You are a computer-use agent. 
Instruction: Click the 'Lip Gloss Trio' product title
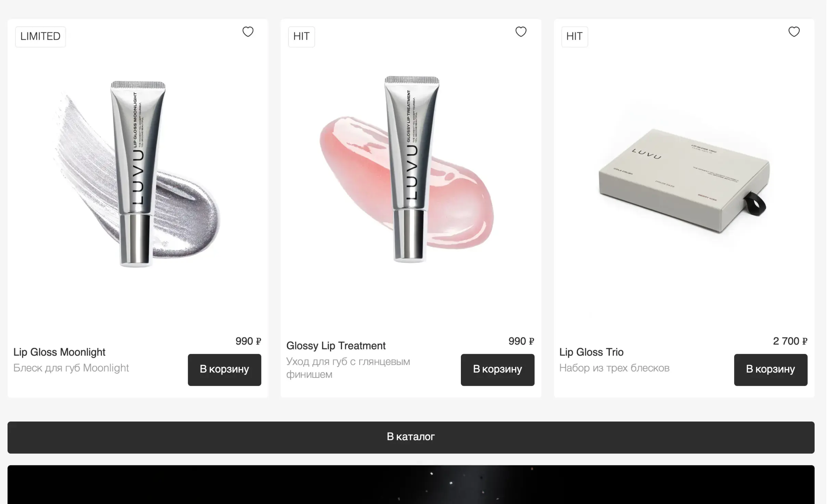pos(591,352)
